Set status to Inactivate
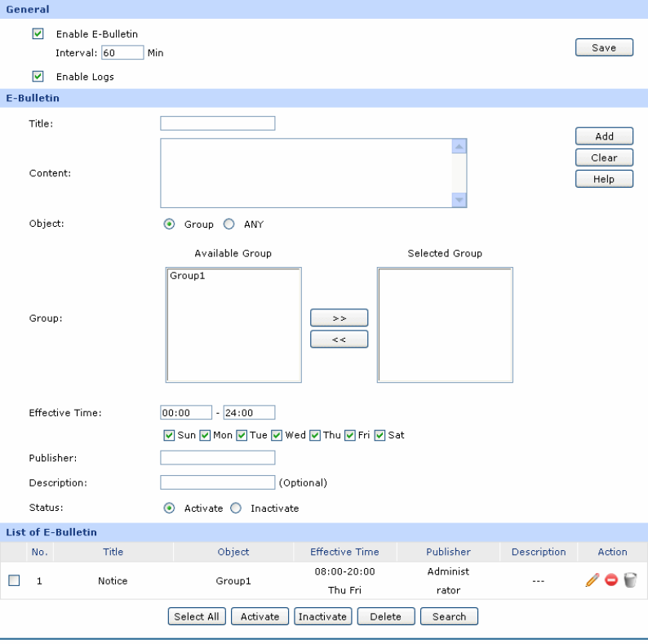The height and width of the screenshot is (644, 648). (236, 509)
